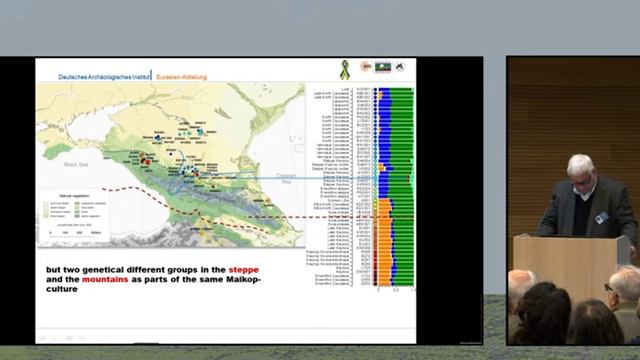Click the round pinkish logo beside the ribbon
Image resolution: width=640 pixels, height=360 pixels.
tap(366, 67)
